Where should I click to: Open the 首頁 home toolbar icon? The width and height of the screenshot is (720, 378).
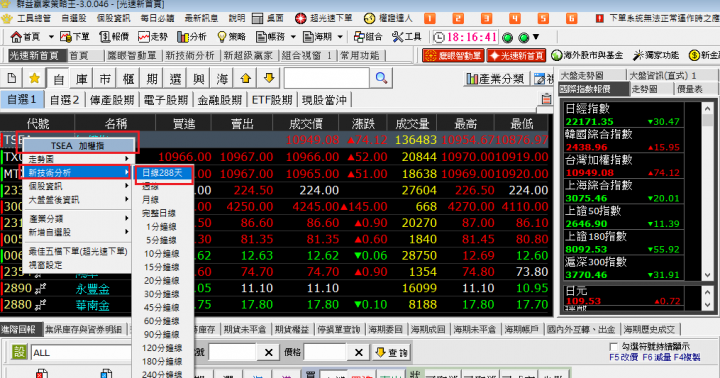[x=25, y=37]
